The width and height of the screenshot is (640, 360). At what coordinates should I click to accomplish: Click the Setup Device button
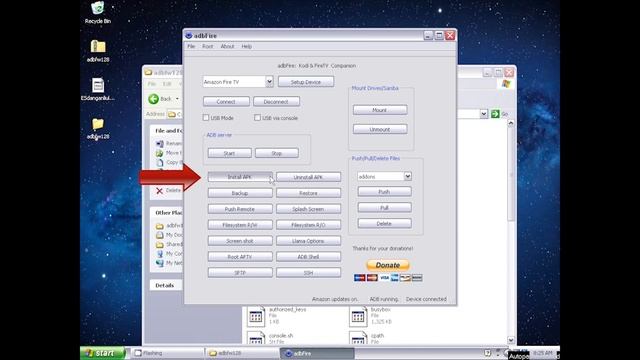[306, 82]
